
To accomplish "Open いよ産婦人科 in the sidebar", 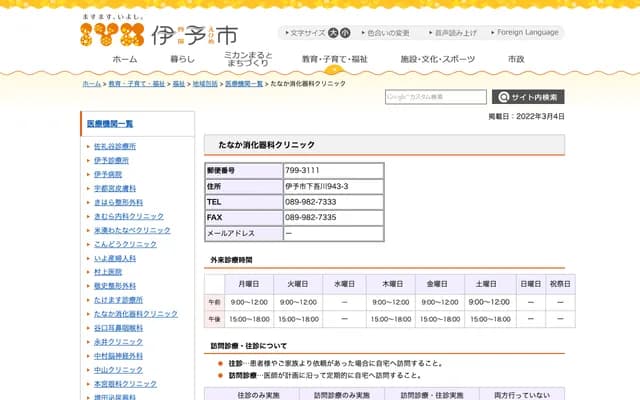I will click(115, 258).
